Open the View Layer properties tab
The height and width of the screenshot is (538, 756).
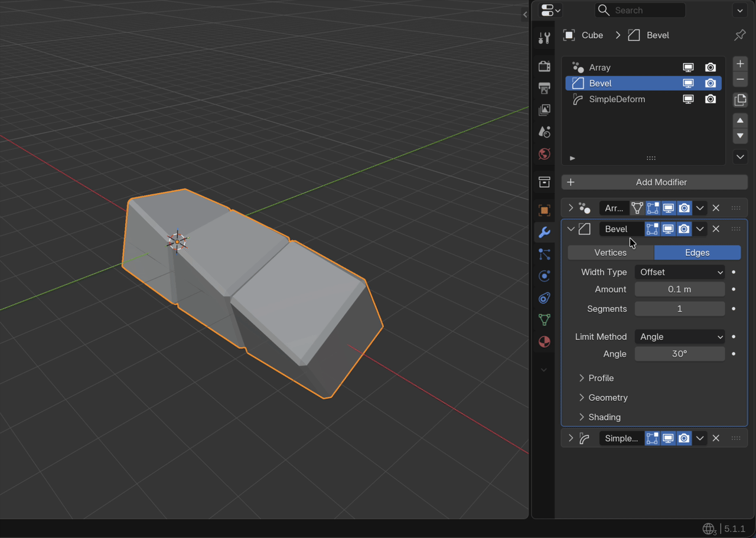pyautogui.click(x=544, y=110)
